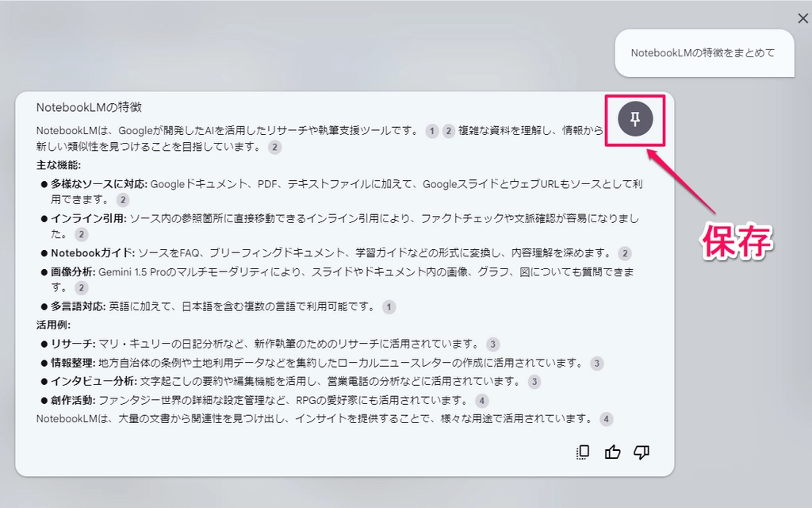Open citation 2 in Notebookガイド bullet
The width and height of the screenshot is (812, 508).
click(625, 253)
